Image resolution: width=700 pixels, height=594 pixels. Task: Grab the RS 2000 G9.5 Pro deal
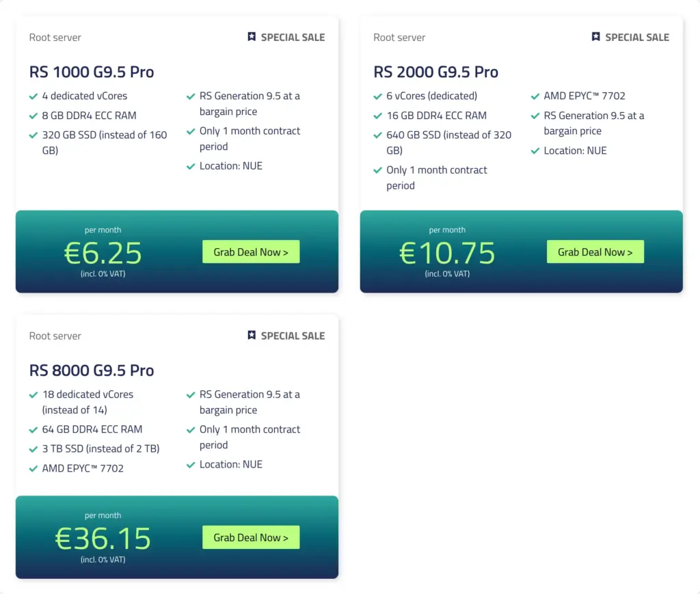point(595,252)
